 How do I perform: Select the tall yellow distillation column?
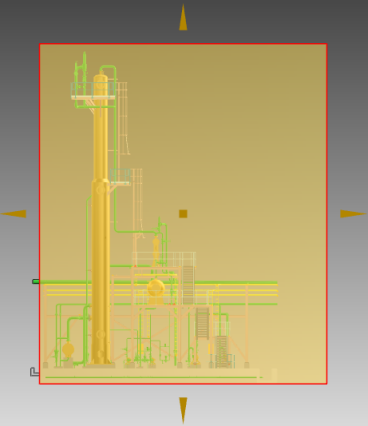[x=101, y=218]
